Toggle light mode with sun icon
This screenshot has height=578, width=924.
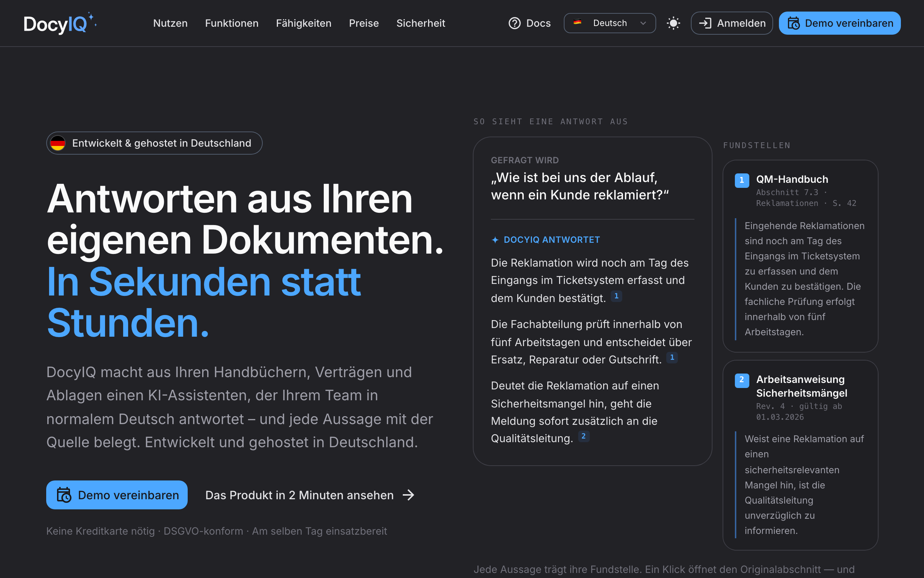point(674,23)
